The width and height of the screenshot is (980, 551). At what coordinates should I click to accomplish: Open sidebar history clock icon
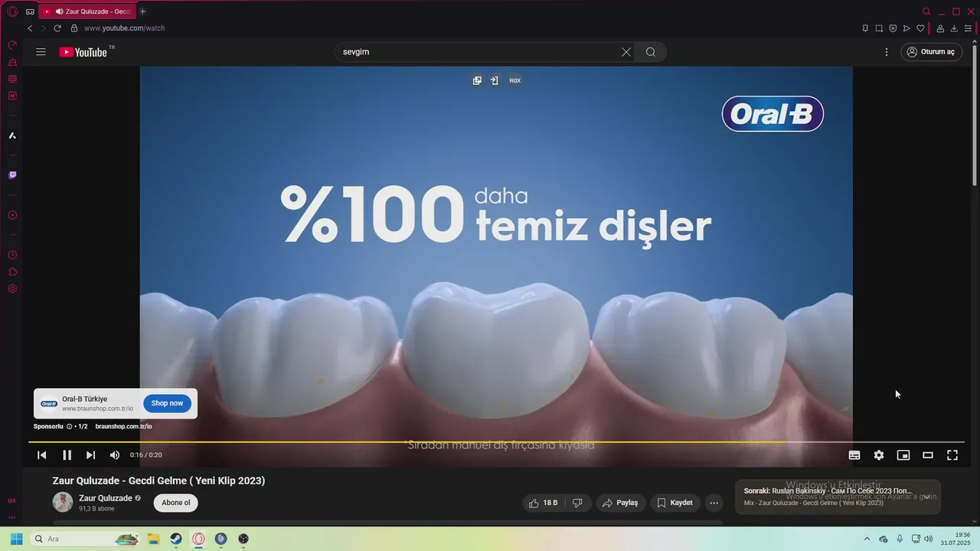12,255
